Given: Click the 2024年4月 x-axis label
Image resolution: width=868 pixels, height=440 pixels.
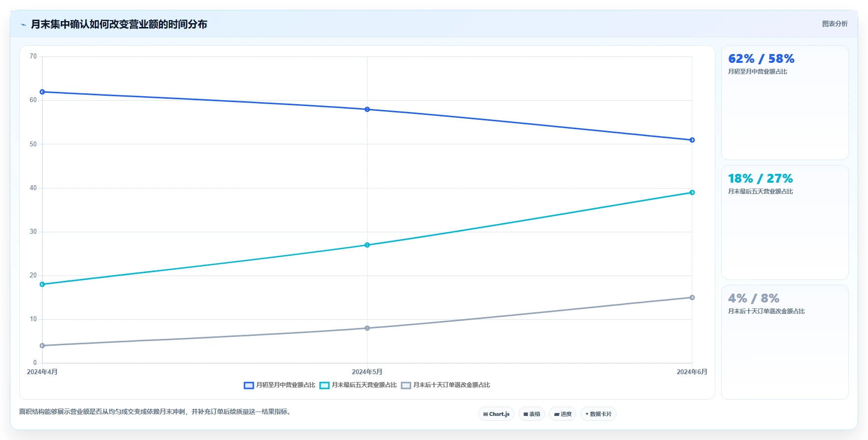Looking at the screenshot, I should (x=42, y=372).
